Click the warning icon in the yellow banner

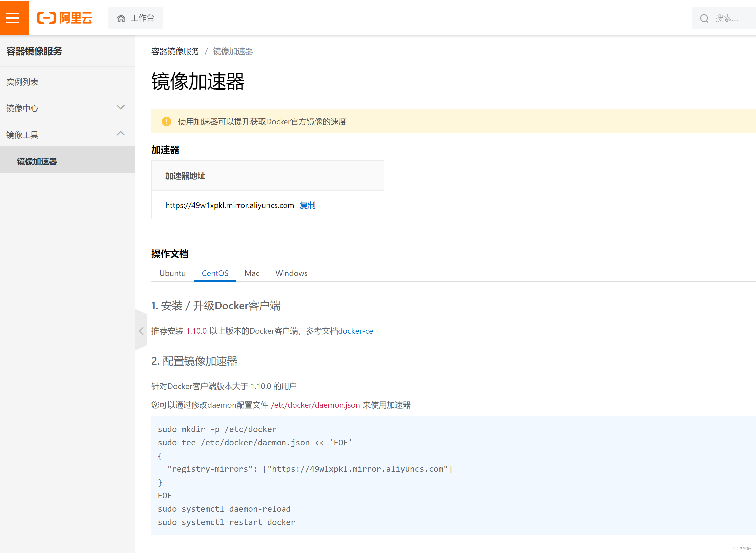click(x=166, y=121)
